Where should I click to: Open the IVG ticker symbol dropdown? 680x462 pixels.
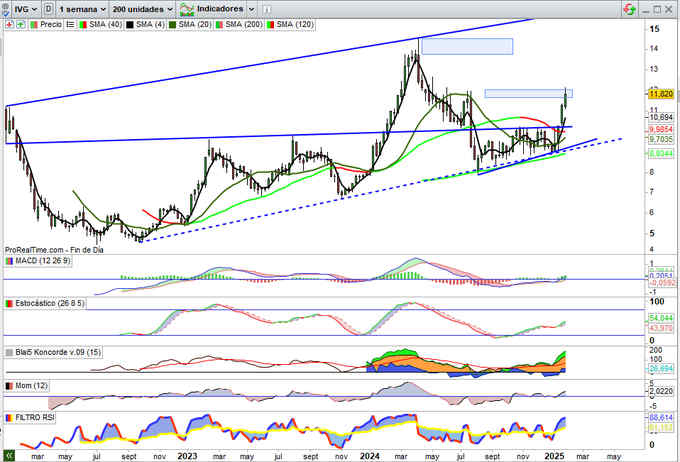point(21,7)
